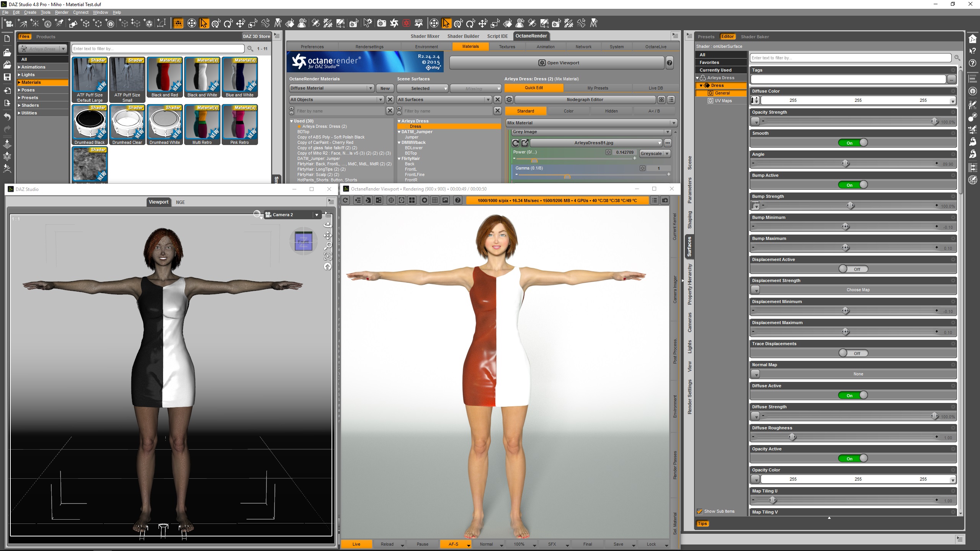
Task: Switch to the Textures tab
Action: point(507,47)
